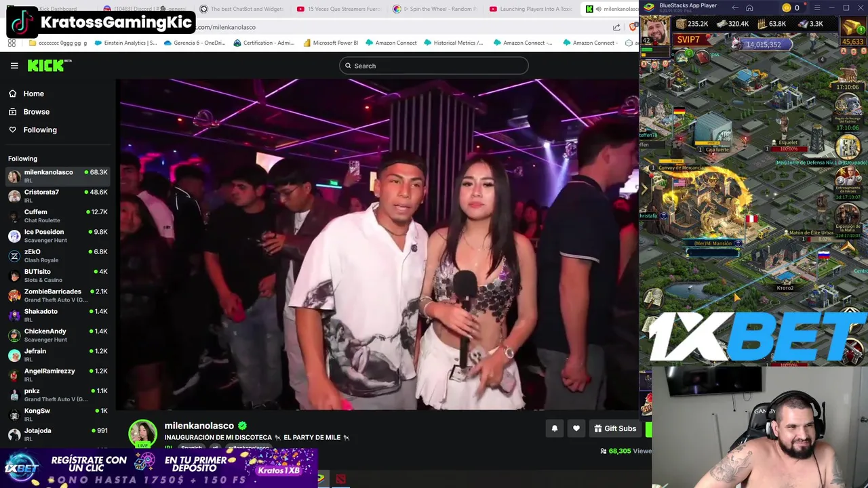Open Ice Poseidon channel from sidebar
The image size is (868, 488).
[x=58, y=235]
